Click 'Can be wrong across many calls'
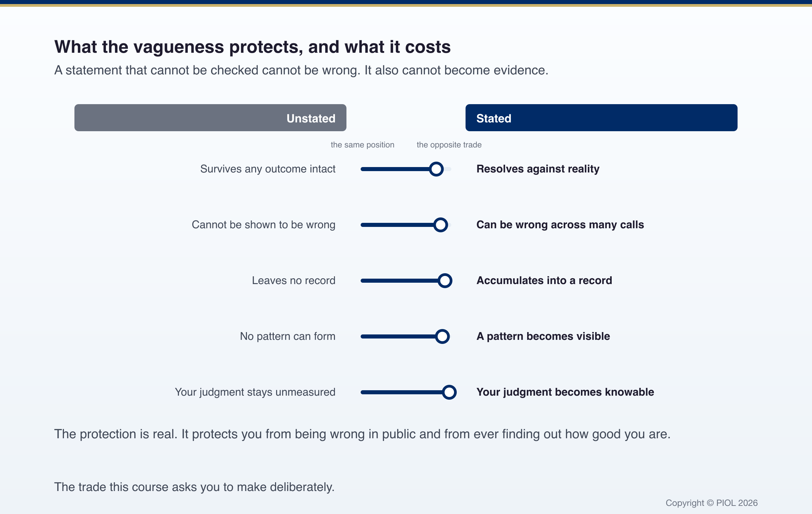 (x=560, y=225)
